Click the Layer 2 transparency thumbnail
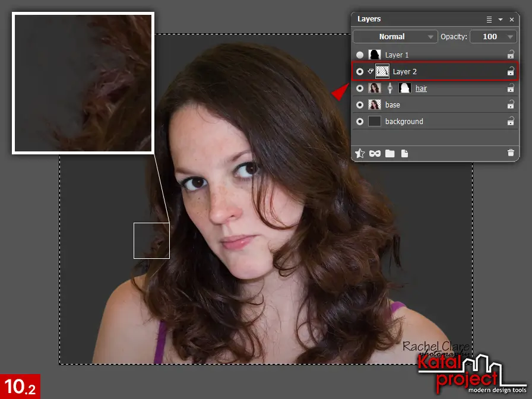The width and height of the screenshot is (532, 399). click(382, 71)
